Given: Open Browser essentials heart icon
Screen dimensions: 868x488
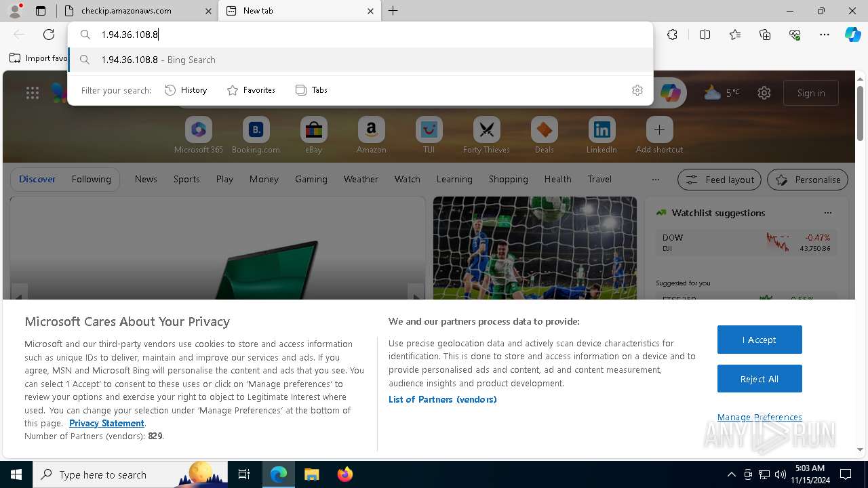Looking at the screenshot, I should (x=795, y=35).
